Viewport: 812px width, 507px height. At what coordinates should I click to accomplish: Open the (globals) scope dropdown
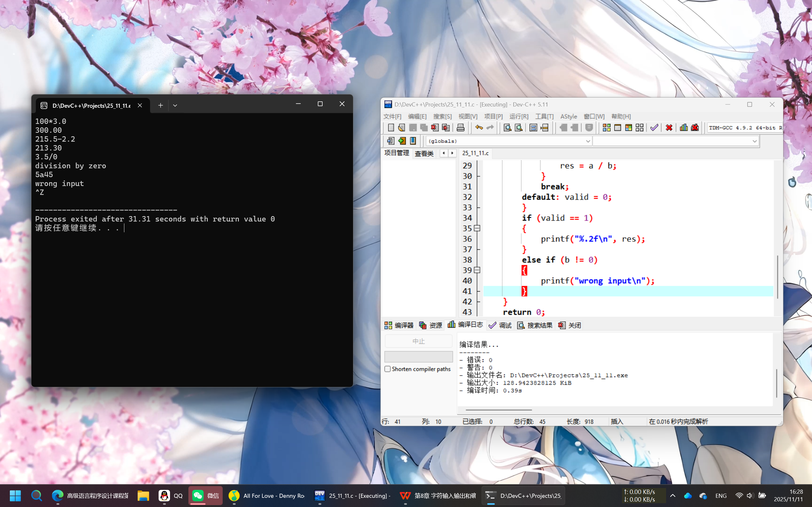[x=587, y=141]
